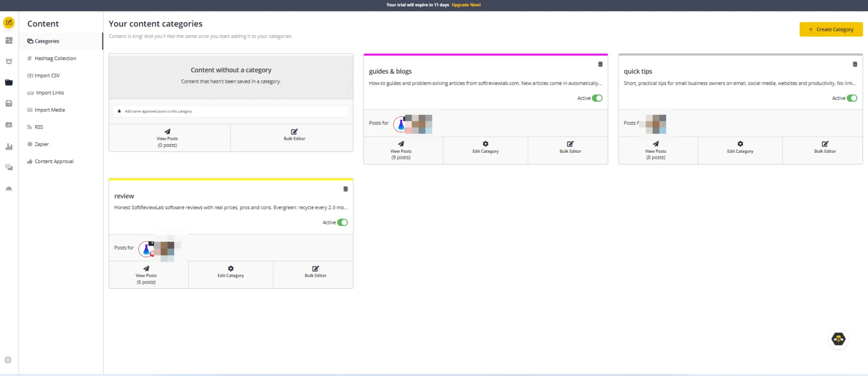Click 'Content without a category' heading
868x376 pixels.
[231, 70]
